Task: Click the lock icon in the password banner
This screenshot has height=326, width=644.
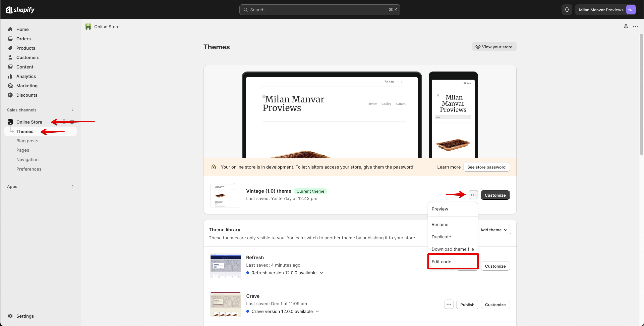Action: tap(214, 167)
